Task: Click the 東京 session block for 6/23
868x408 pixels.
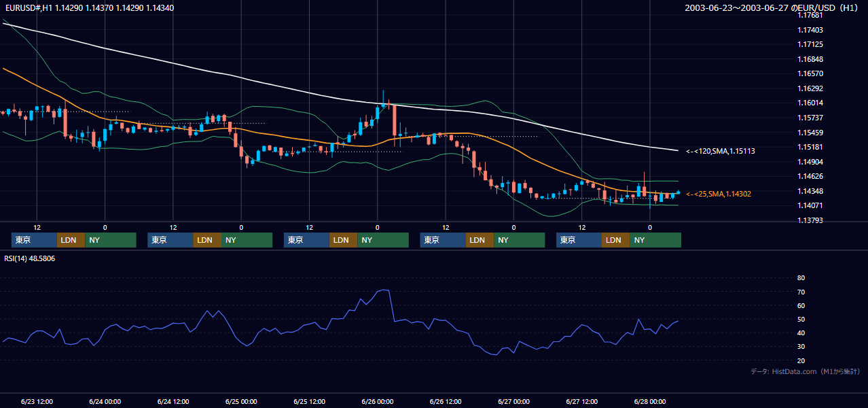Action: pyautogui.click(x=34, y=240)
